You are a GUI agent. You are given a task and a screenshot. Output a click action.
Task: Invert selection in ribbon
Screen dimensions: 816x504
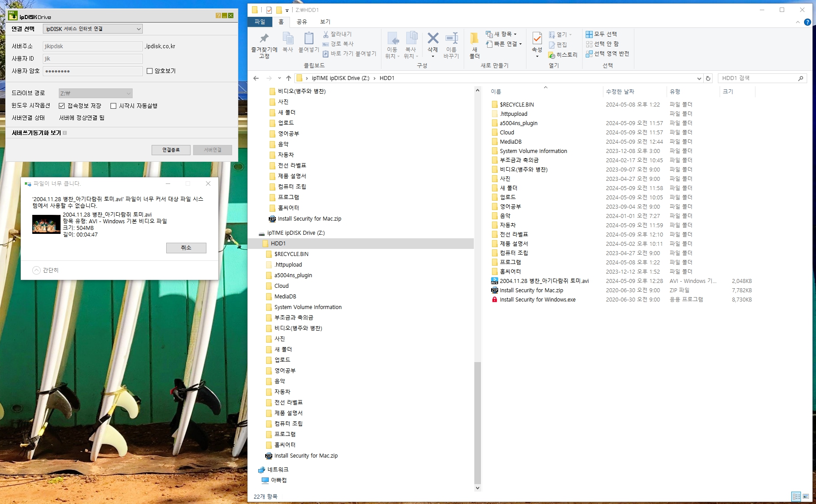pos(607,53)
